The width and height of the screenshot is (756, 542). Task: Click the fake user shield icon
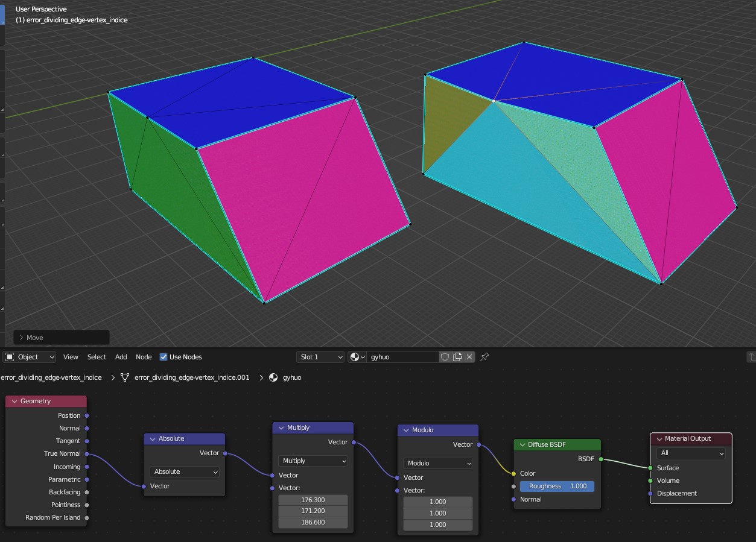[x=445, y=357]
